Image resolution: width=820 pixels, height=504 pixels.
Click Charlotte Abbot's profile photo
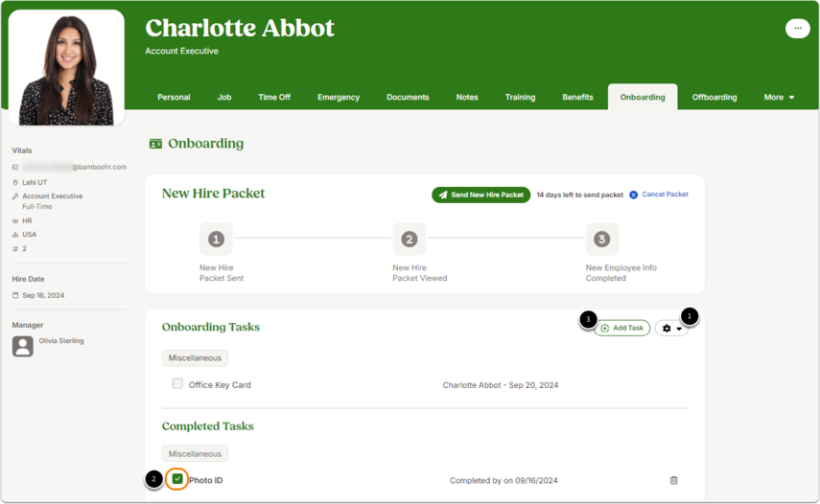click(66, 68)
